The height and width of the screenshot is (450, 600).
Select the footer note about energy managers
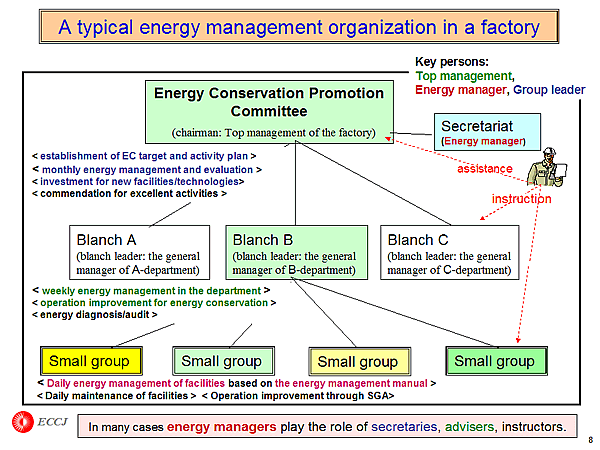(327, 427)
